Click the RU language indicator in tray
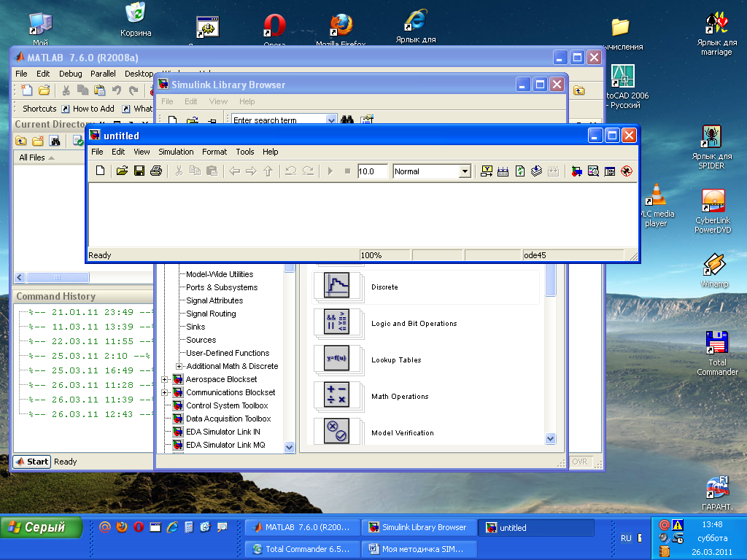The image size is (747, 560). click(x=626, y=538)
